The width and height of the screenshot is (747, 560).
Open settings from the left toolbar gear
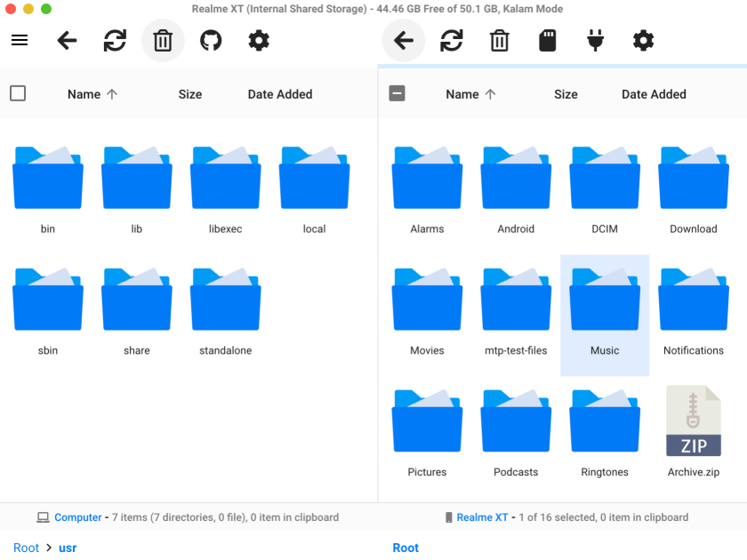click(258, 40)
